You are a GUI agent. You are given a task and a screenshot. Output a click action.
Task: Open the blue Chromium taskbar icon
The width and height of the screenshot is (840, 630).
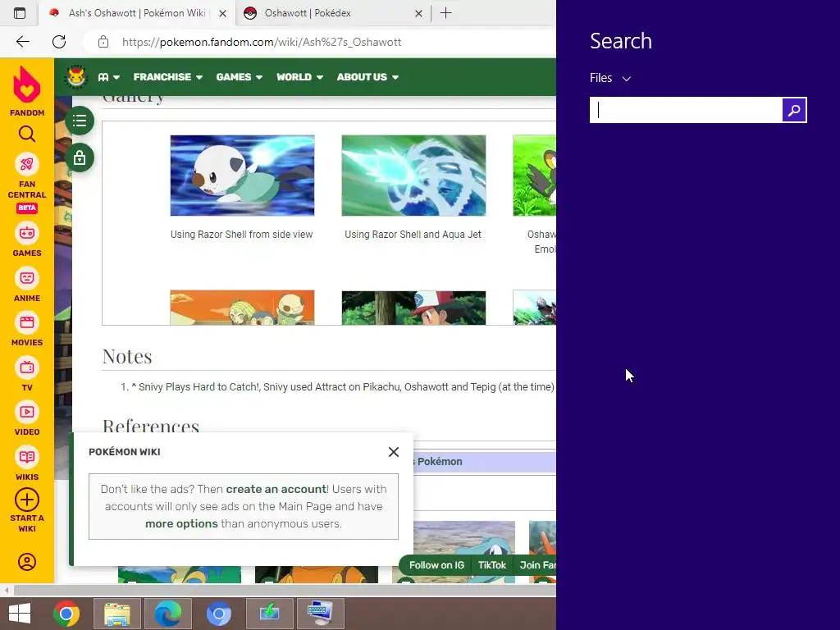click(218, 614)
